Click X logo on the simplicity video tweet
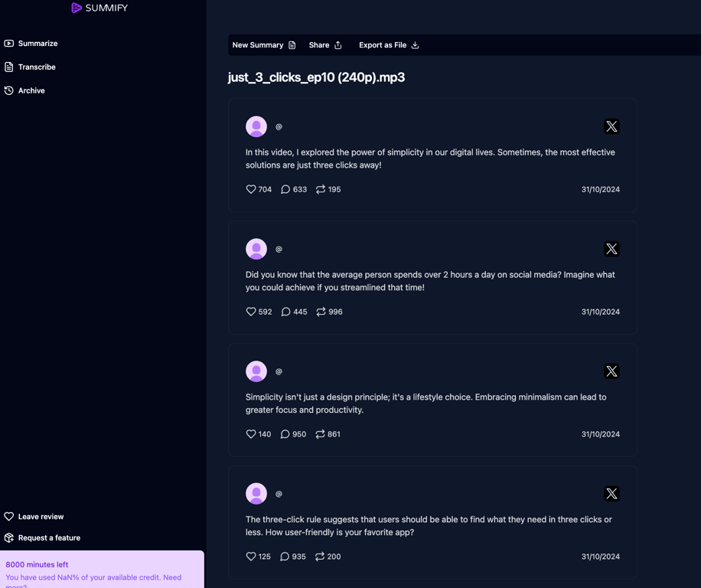The image size is (701, 588). (611, 126)
